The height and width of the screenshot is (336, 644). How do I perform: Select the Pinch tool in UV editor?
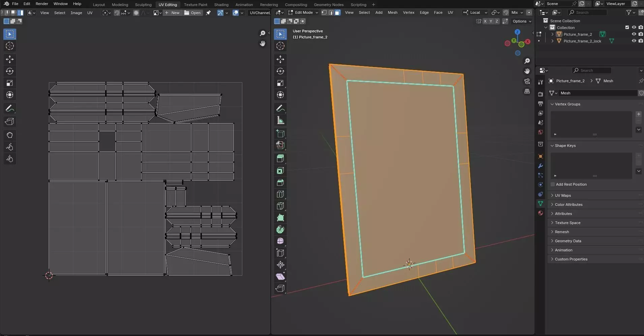pyautogui.click(x=10, y=159)
